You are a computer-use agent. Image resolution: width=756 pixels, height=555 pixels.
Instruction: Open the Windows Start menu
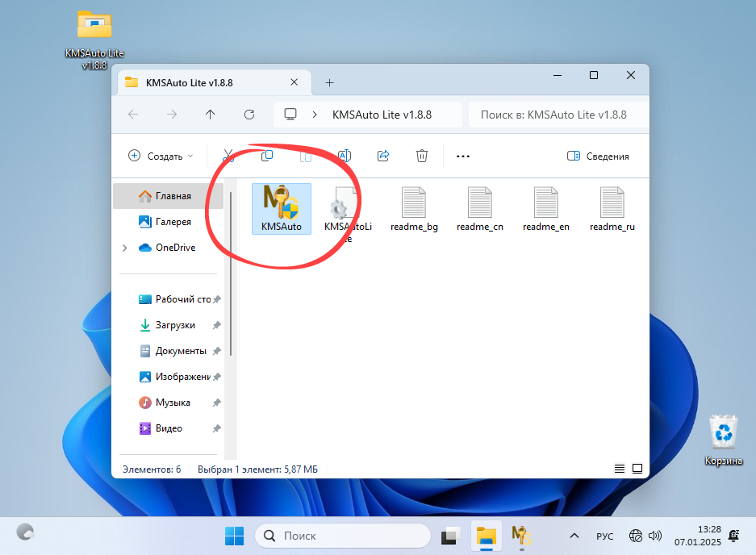tap(234, 536)
